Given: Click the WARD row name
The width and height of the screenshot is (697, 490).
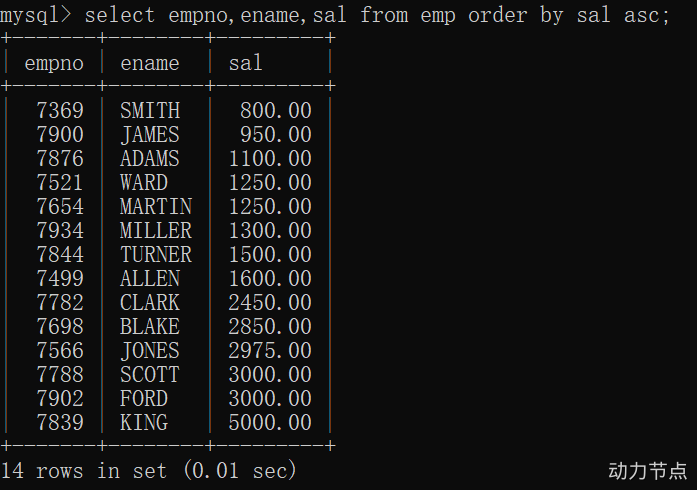Looking at the screenshot, I should point(144,182).
